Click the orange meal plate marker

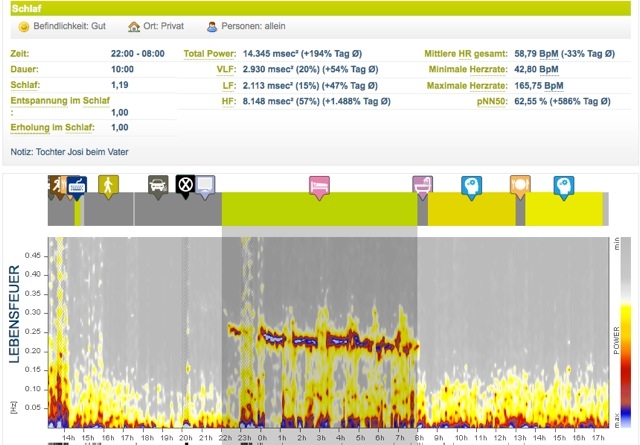(519, 185)
